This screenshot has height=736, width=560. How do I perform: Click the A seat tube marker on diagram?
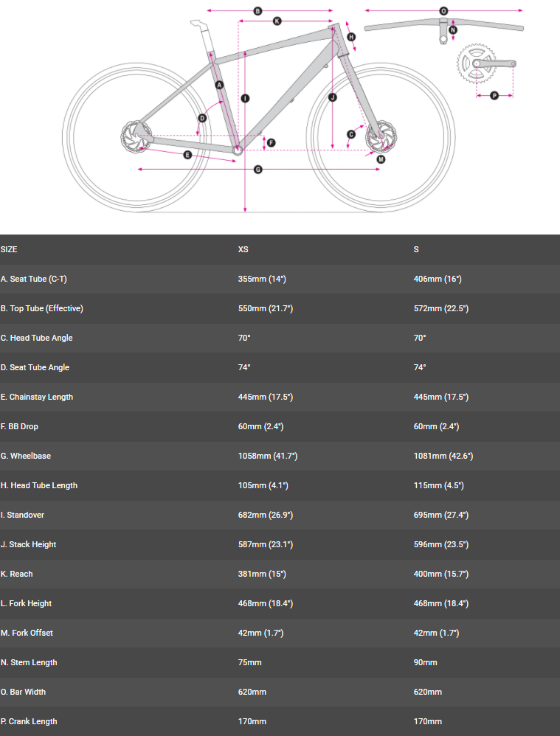[x=219, y=86]
